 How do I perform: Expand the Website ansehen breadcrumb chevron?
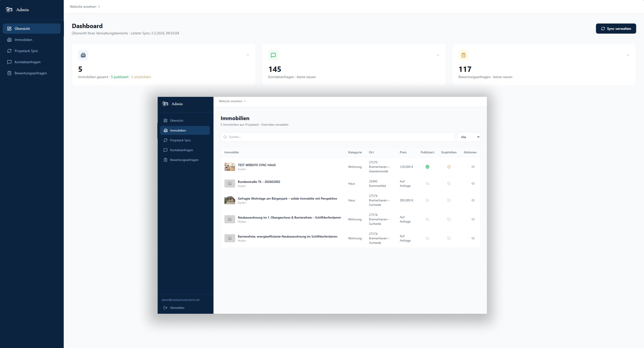pos(99,6)
